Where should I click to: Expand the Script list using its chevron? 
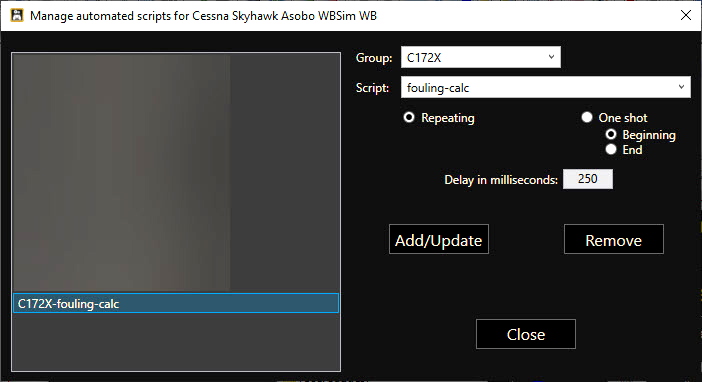681,87
